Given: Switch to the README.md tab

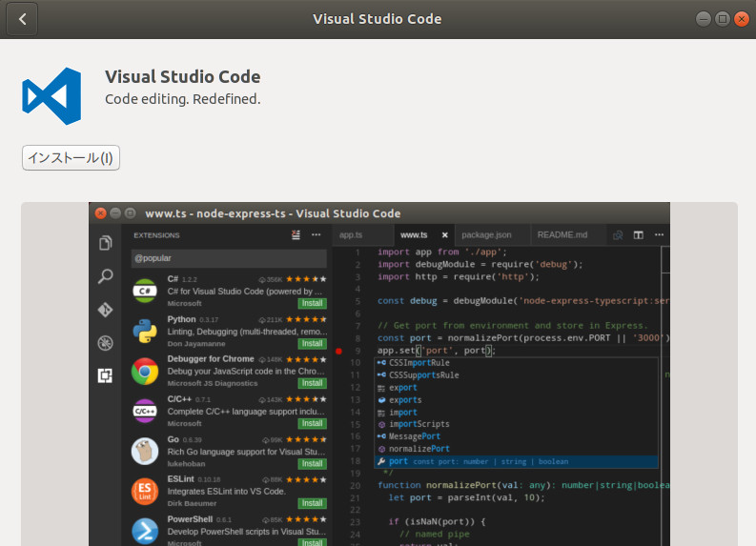Looking at the screenshot, I should coord(562,234).
